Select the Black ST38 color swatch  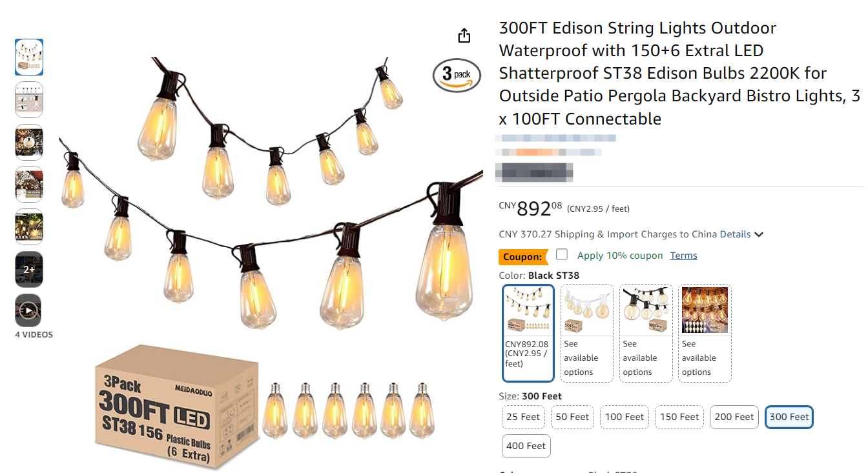point(528,333)
